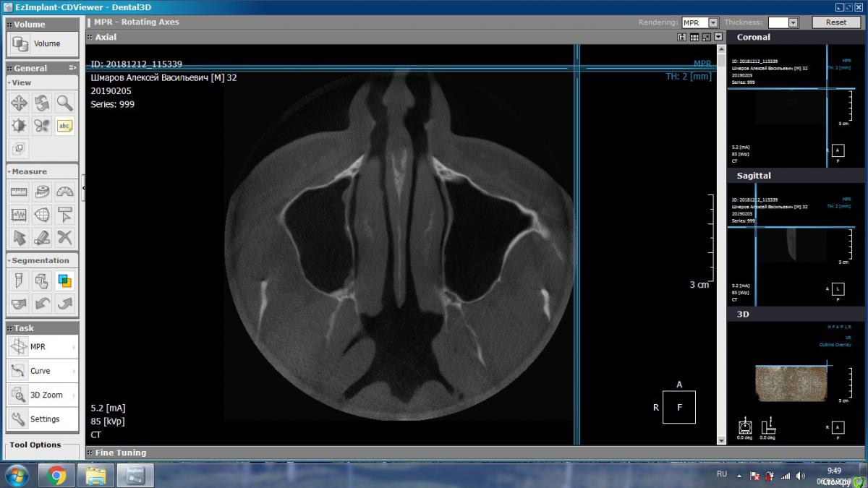This screenshot has height=488, width=868.
Task: Select the angle protractor measurement tool
Action: 65,192
